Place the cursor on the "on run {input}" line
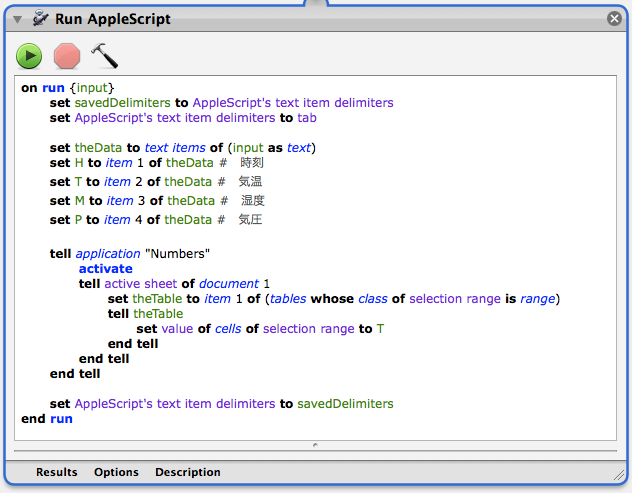632x493 pixels. (68, 88)
